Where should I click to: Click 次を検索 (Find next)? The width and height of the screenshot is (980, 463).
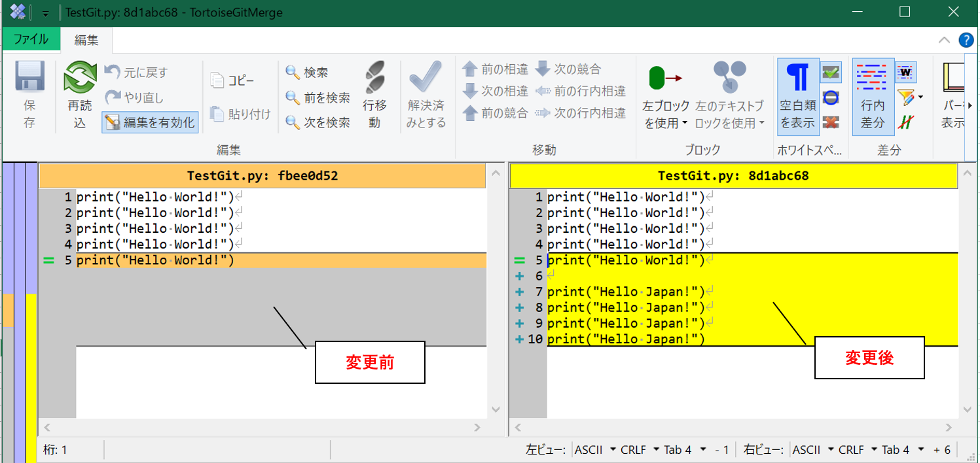[x=318, y=122]
